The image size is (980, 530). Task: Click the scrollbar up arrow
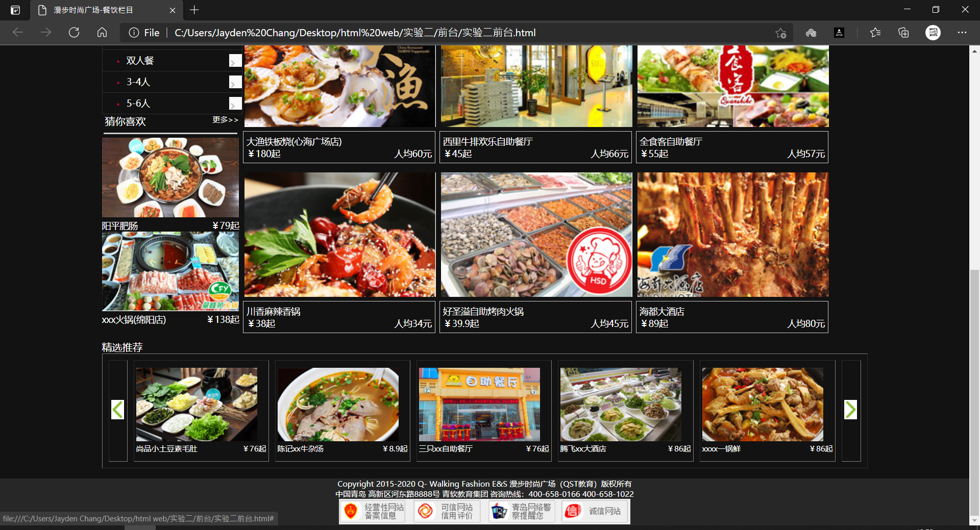tap(974, 51)
